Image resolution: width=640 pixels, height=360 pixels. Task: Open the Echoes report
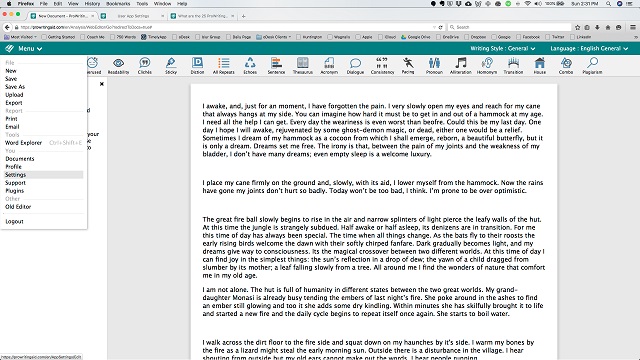tap(250, 66)
